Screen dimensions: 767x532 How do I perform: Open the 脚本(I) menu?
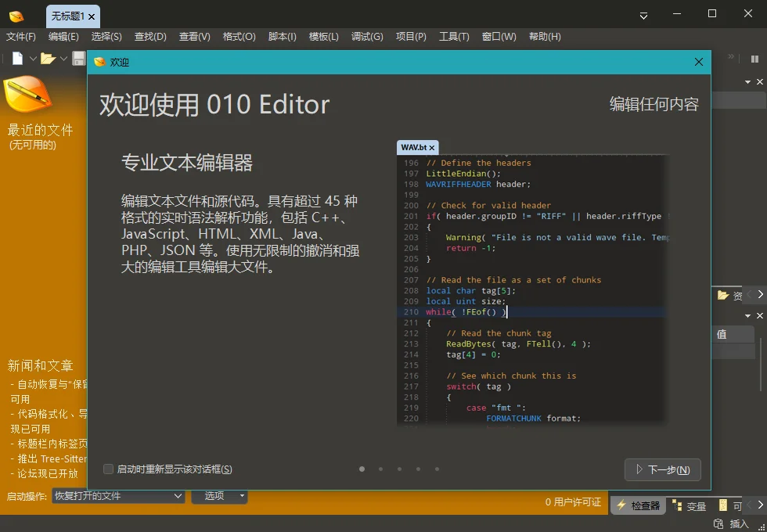[x=283, y=37]
